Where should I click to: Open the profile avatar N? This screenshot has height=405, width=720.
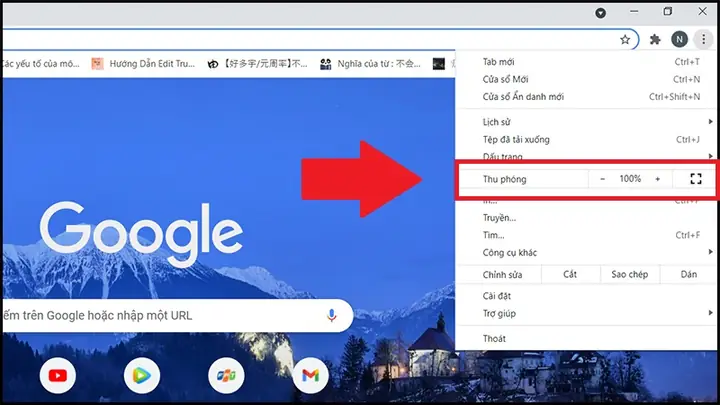680,39
